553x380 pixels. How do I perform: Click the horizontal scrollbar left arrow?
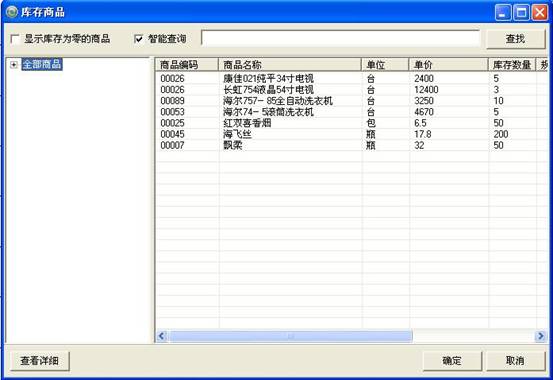162,336
